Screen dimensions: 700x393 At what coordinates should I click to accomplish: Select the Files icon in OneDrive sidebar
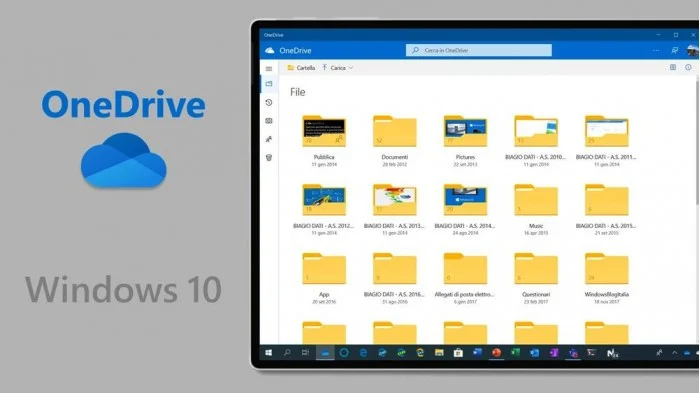point(269,84)
